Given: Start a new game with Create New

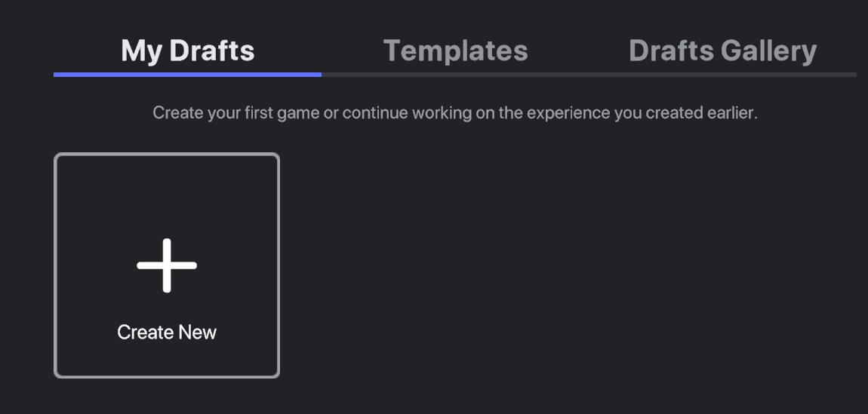Looking at the screenshot, I should [x=167, y=333].
